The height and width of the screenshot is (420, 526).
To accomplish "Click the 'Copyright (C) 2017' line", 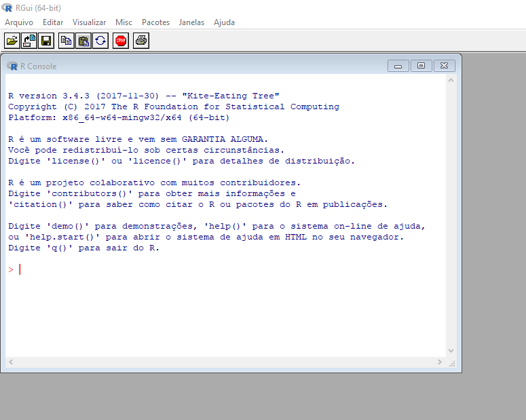I will [x=174, y=107].
